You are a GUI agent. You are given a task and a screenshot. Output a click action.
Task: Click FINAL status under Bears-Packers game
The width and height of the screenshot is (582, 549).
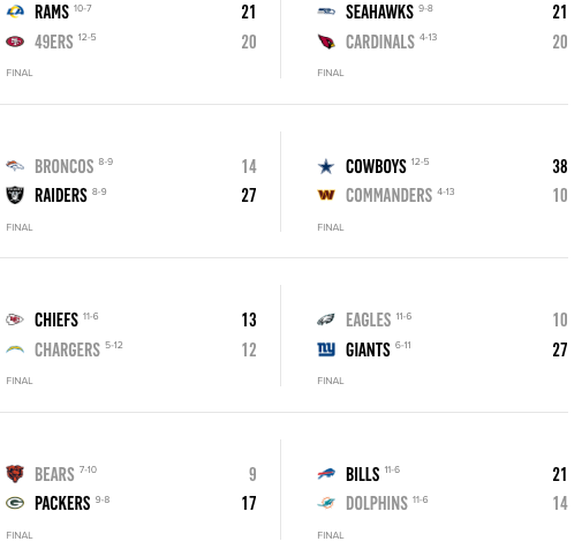pos(19,535)
